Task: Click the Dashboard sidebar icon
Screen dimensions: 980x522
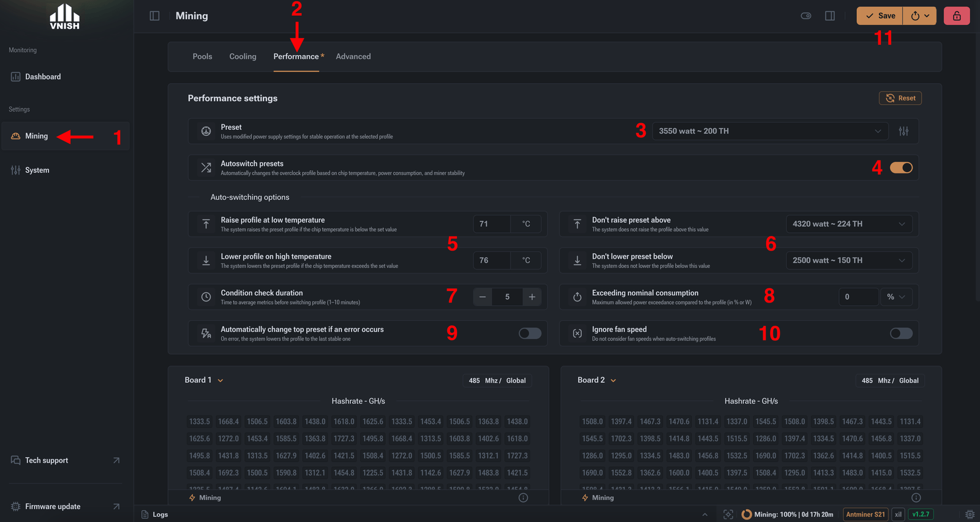Action: point(16,77)
